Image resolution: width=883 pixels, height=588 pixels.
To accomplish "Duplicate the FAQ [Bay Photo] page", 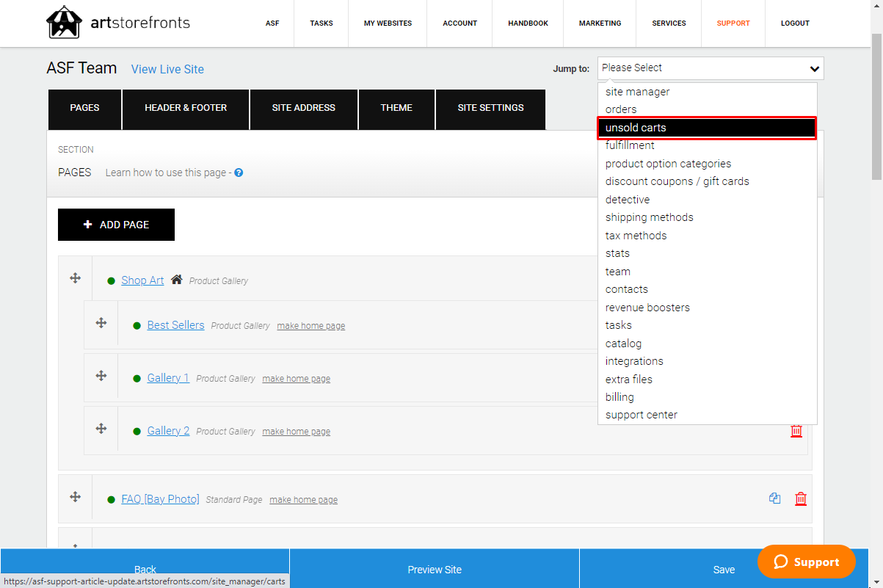I will click(774, 498).
